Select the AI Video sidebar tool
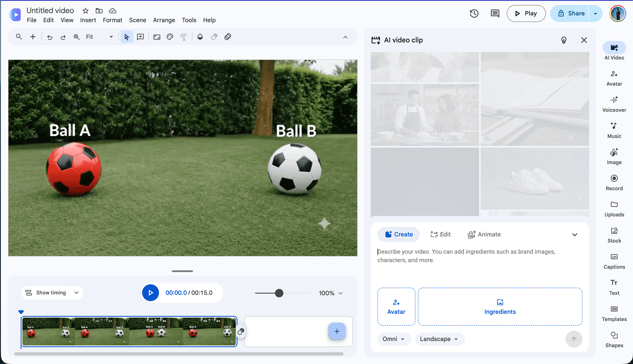The height and width of the screenshot is (364, 633). coord(614,51)
